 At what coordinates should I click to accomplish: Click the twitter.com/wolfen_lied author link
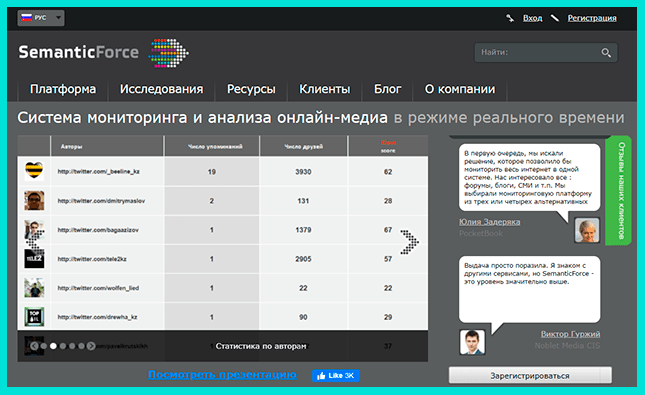98,288
